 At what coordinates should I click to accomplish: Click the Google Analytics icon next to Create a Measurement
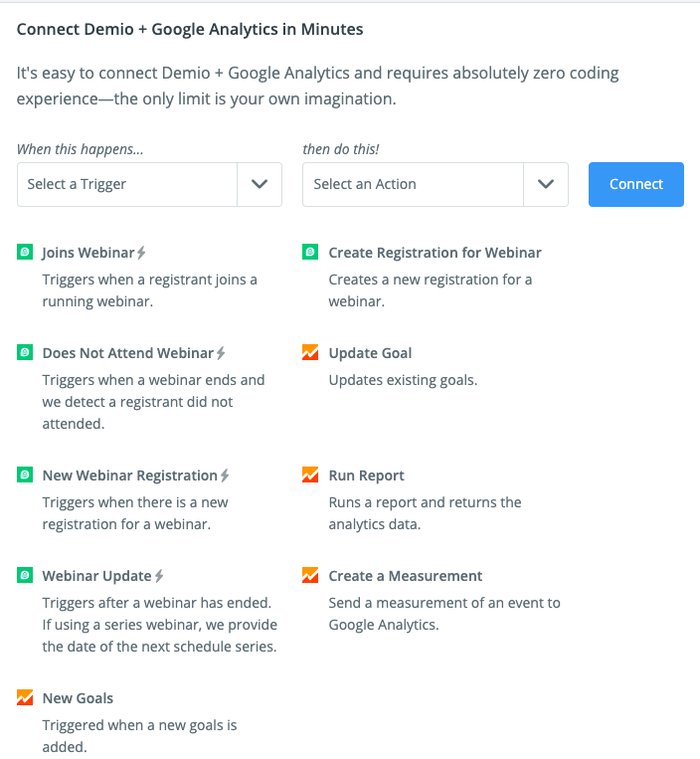coord(310,575)
